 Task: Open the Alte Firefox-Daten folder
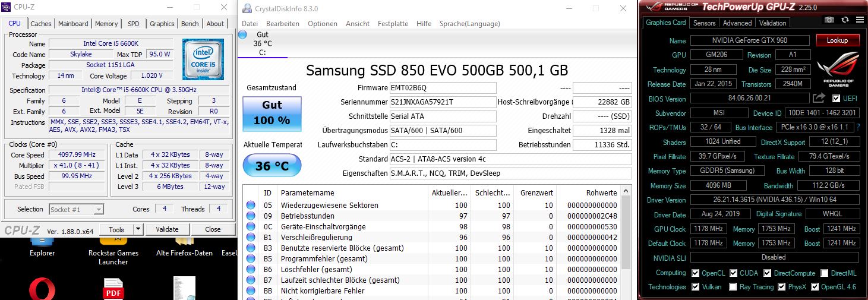184,248
